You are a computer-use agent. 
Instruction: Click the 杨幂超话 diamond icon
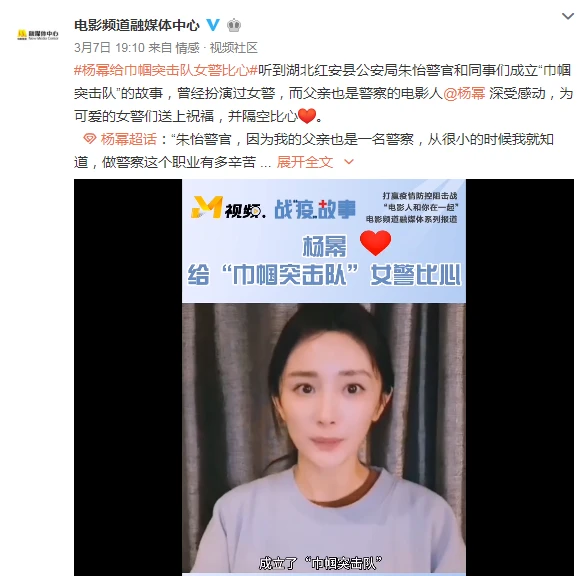pyautogui.click(x=89, y=139)
